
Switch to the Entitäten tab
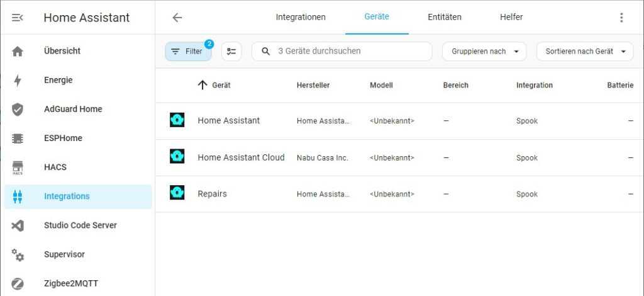coord(445,17)
